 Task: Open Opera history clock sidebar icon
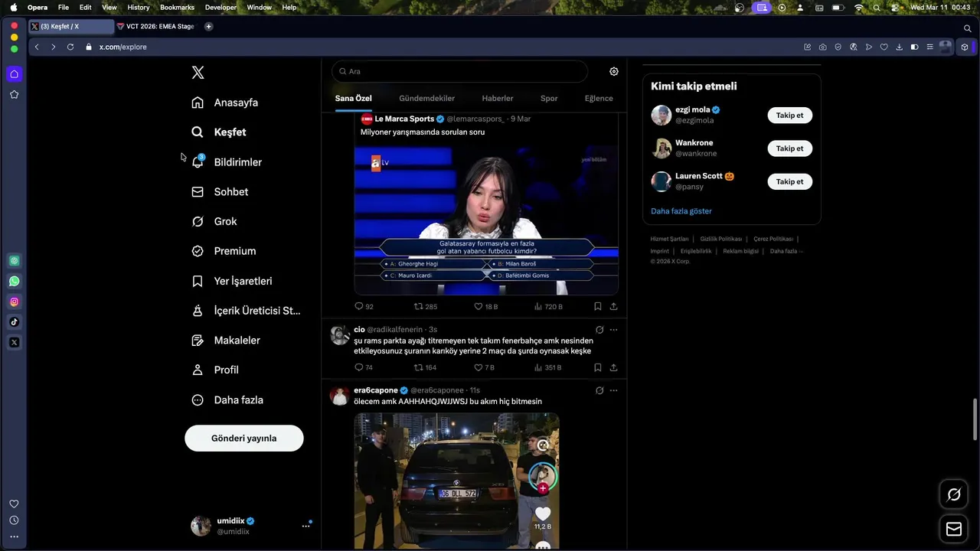14,520
